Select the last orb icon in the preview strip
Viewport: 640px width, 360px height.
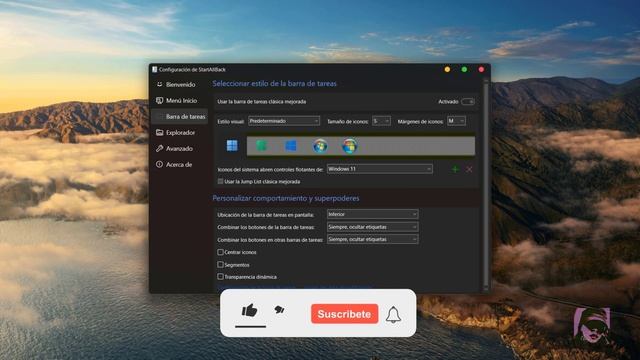point(349,146)
